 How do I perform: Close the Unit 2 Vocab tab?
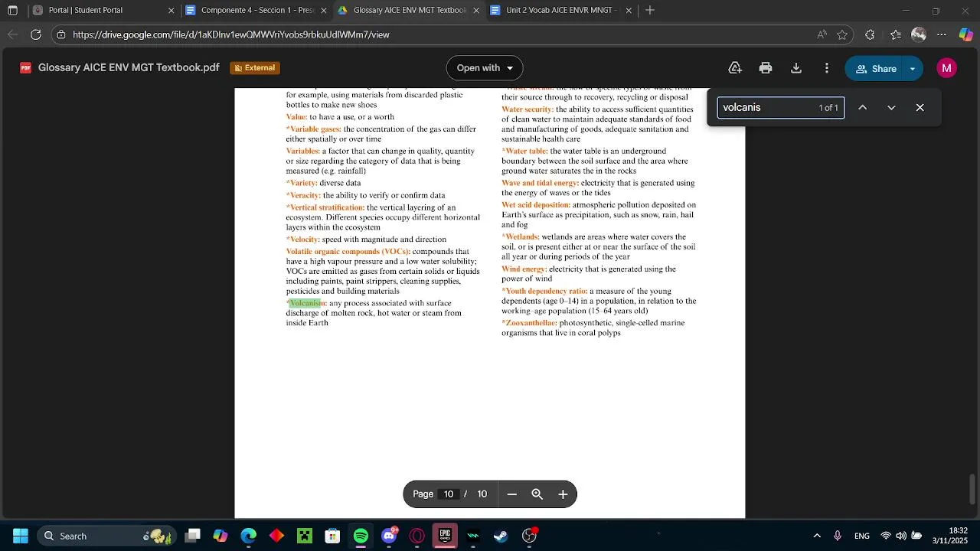coord(629,11)
